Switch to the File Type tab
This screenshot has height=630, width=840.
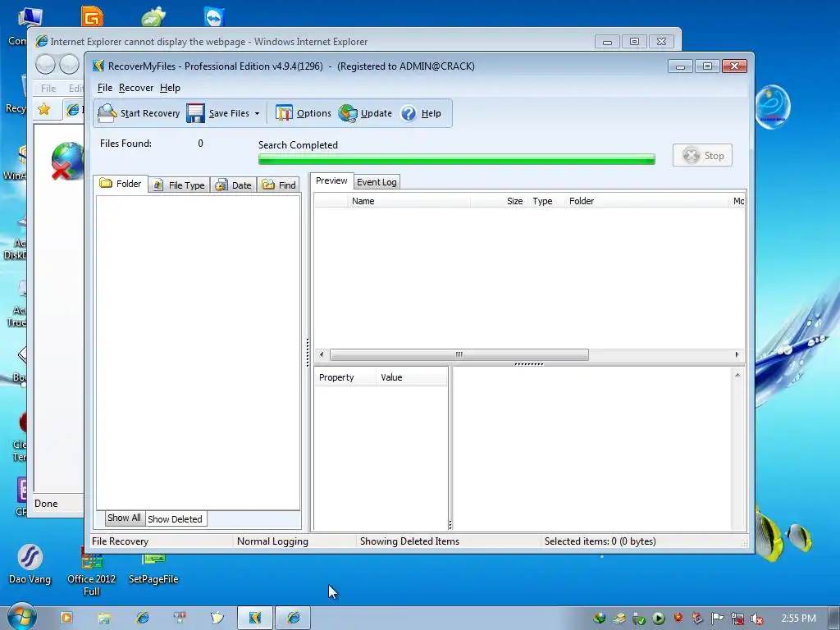(x=179, y=185)
